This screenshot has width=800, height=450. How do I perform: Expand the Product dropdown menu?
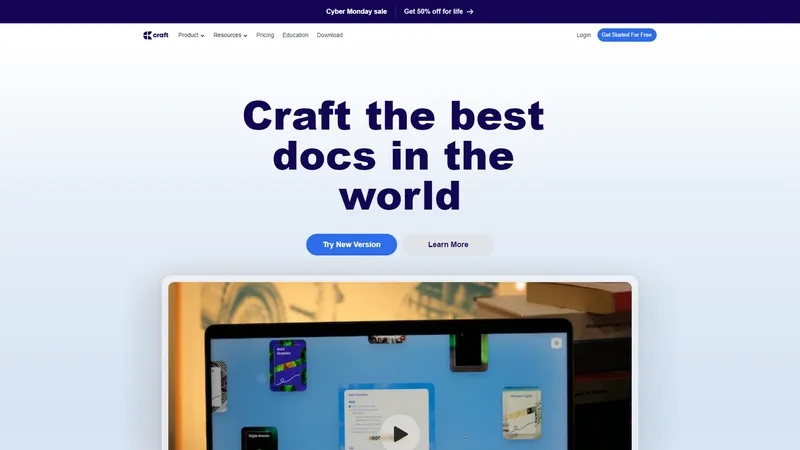pyautogui.click(x=191, y=35)
